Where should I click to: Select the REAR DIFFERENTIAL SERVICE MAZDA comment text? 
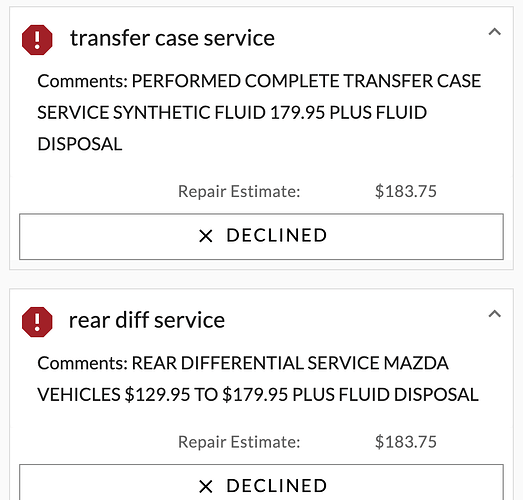[290, 363]
